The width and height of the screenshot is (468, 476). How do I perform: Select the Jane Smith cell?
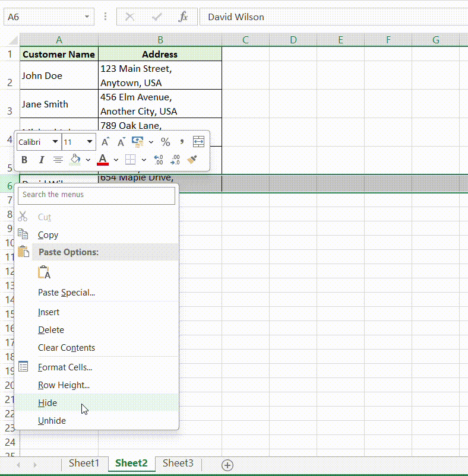pyautogui.click(x=59, y=104)
